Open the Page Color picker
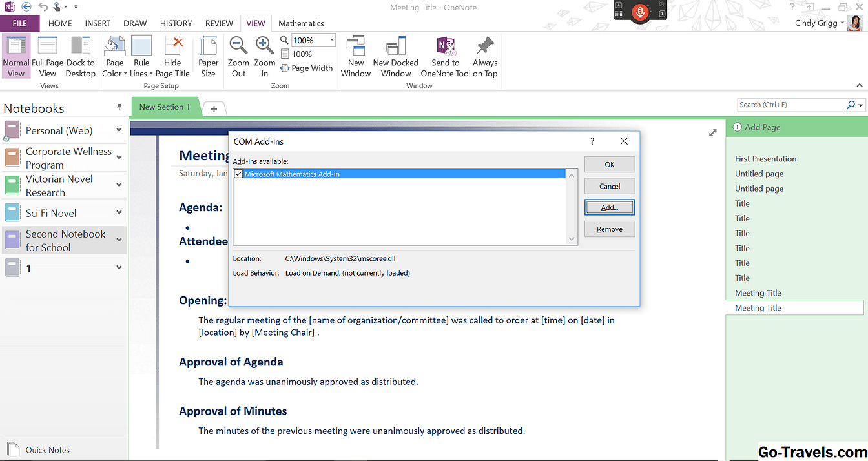This screenshot has width=868, height=461. pos(114,57)
